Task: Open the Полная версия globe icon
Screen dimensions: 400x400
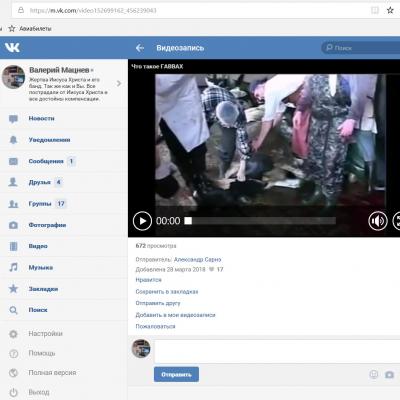Action: pyautogui.click(x=13, y=373)
